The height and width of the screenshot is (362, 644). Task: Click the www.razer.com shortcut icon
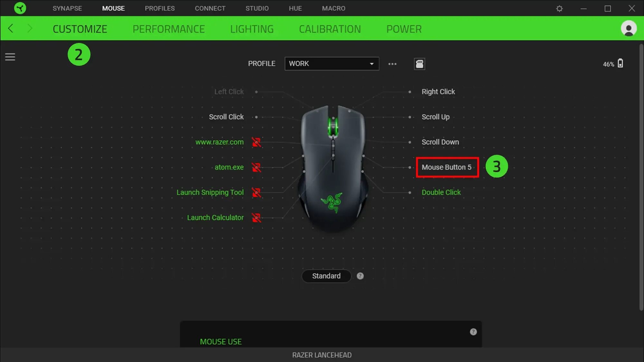(256, 142)
